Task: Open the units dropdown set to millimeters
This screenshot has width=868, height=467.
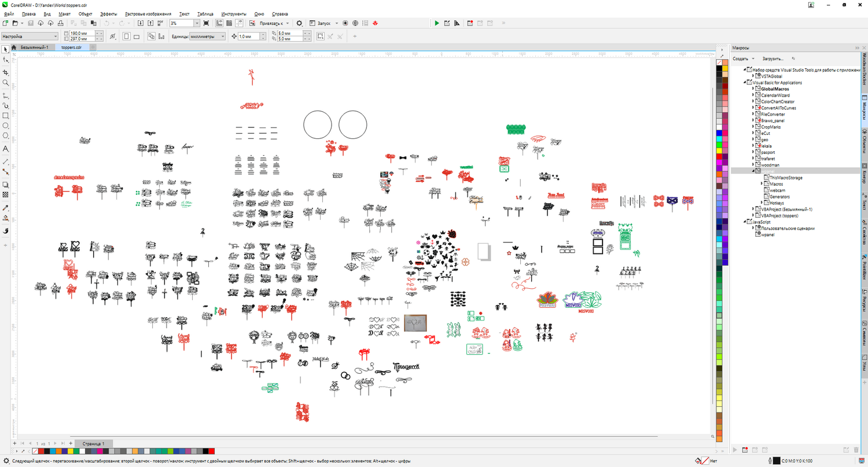Action: (x=207, y=36)
